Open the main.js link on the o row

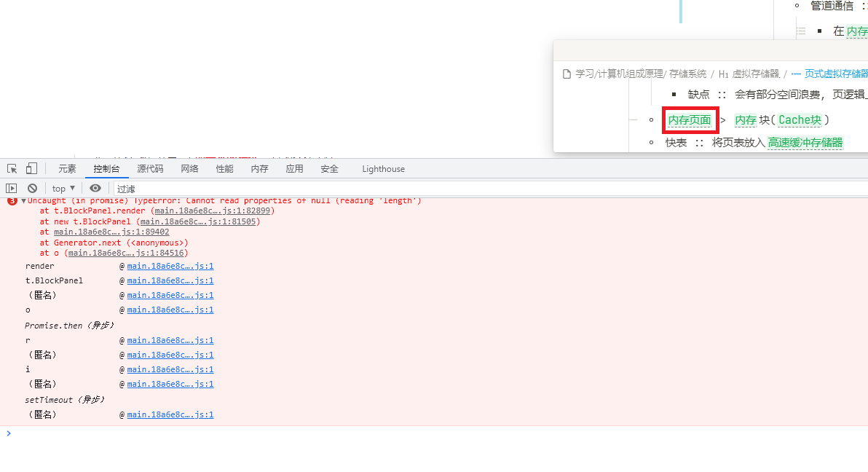[170, 310]
